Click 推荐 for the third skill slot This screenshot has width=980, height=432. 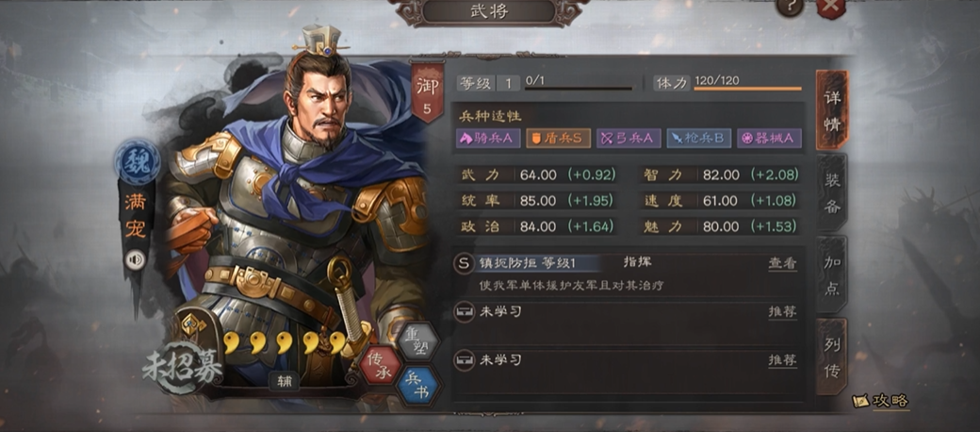point(782,360)
